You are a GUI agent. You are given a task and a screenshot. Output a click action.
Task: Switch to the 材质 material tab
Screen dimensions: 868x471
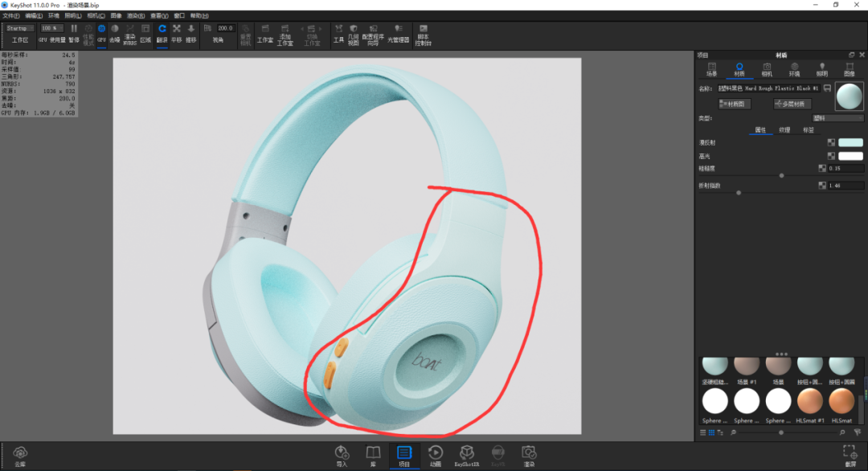[x=739, y=70]
